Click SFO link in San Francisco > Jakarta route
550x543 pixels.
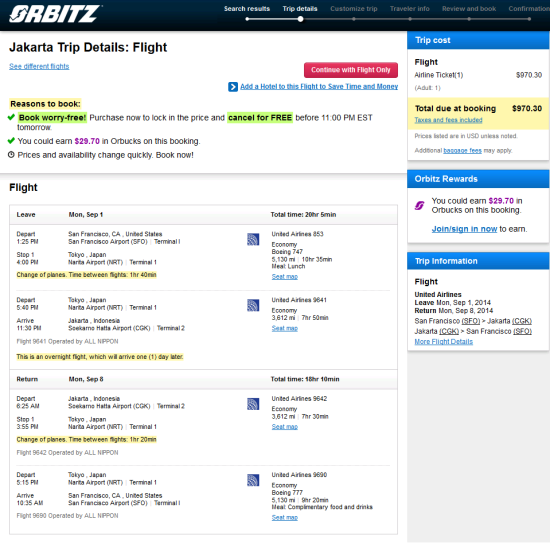tap(470, 321)
